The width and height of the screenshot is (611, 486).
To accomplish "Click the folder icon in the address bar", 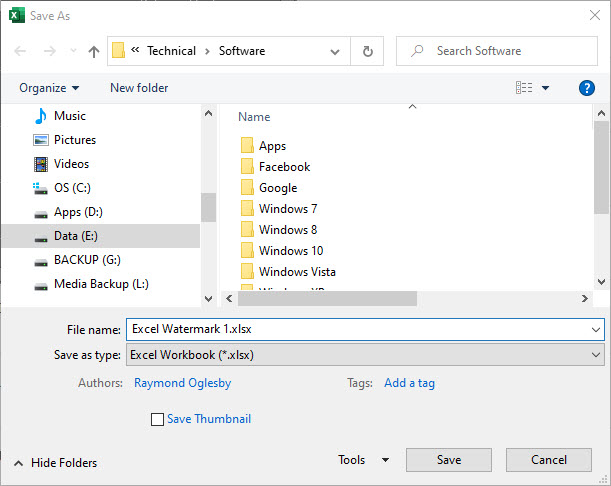I will 118,51.
